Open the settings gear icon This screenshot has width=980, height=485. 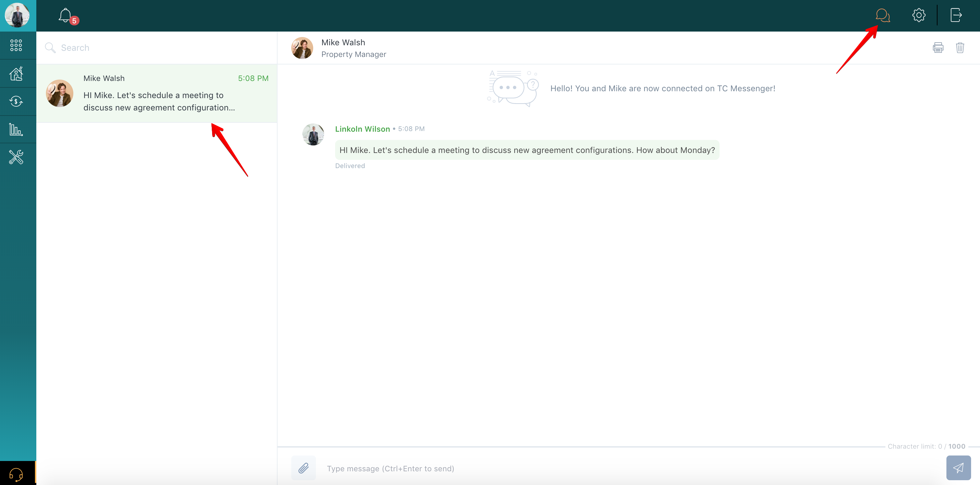coord(919,15)
